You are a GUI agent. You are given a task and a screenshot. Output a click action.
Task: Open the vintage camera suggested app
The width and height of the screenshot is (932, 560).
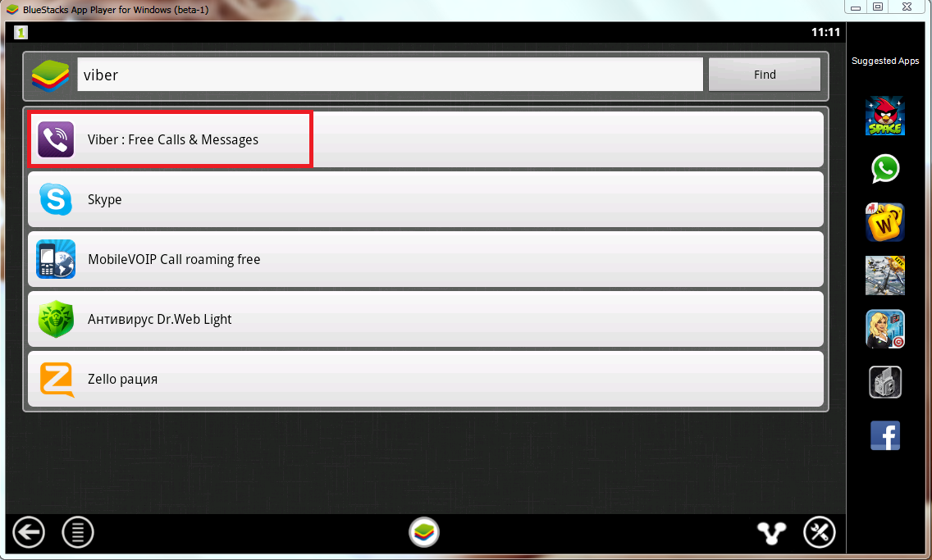click(885, 382)
